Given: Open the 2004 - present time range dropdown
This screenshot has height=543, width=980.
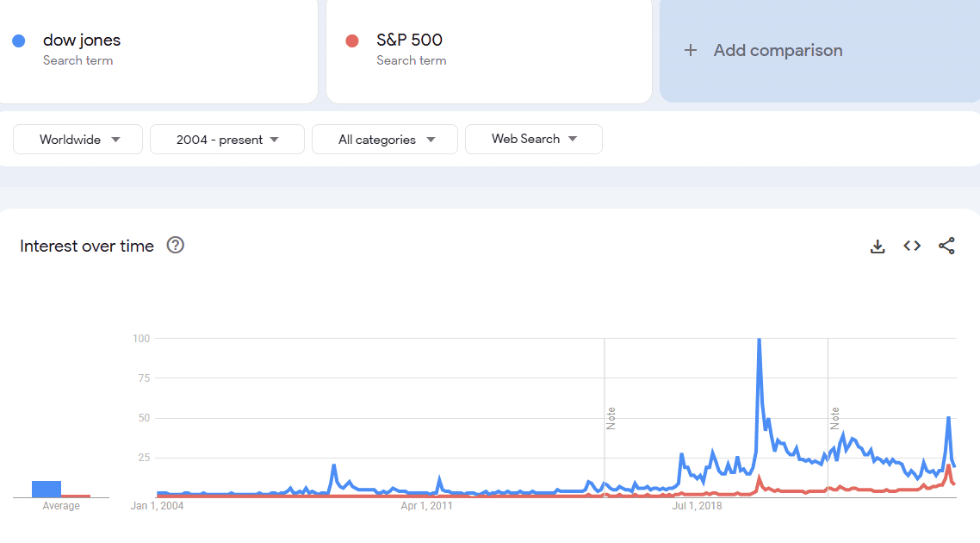Looking at the screenshot, I should pyautogui.click(x=226, y=139).
